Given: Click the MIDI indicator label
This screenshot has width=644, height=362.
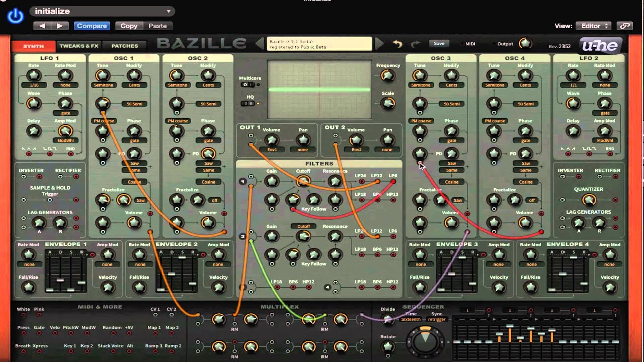Looking at the screenshot, I should [470, 44].
